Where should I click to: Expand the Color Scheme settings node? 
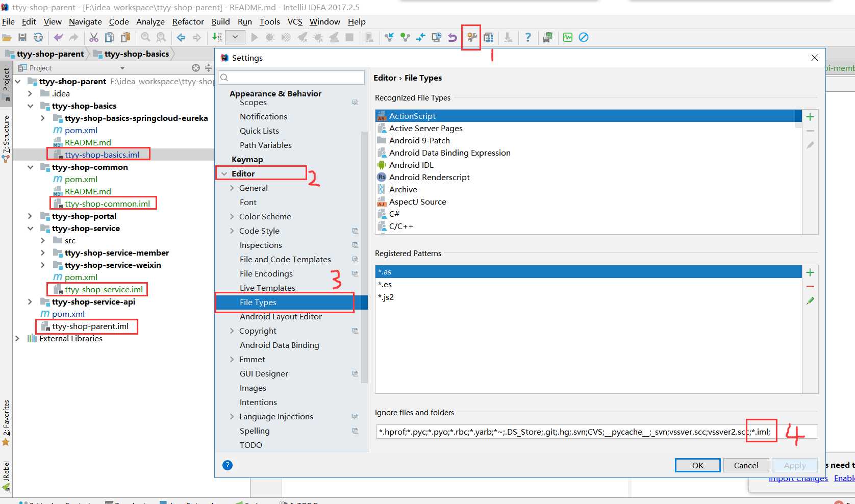point(232,216)
